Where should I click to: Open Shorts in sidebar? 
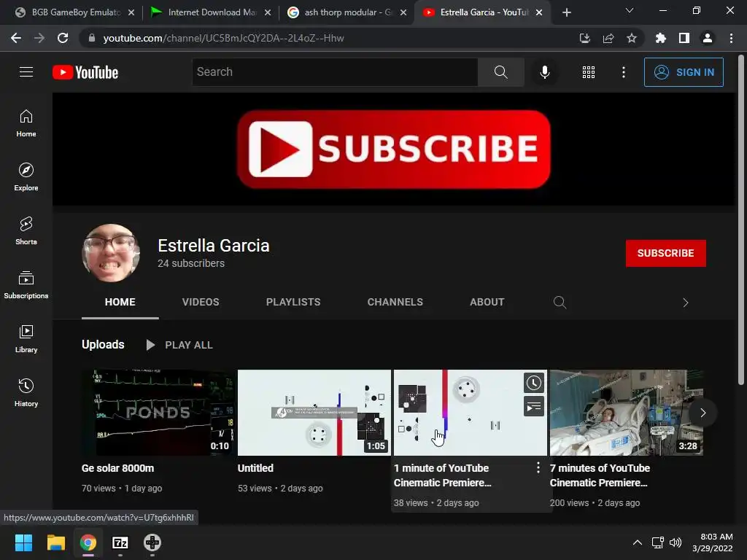(26, 231)
